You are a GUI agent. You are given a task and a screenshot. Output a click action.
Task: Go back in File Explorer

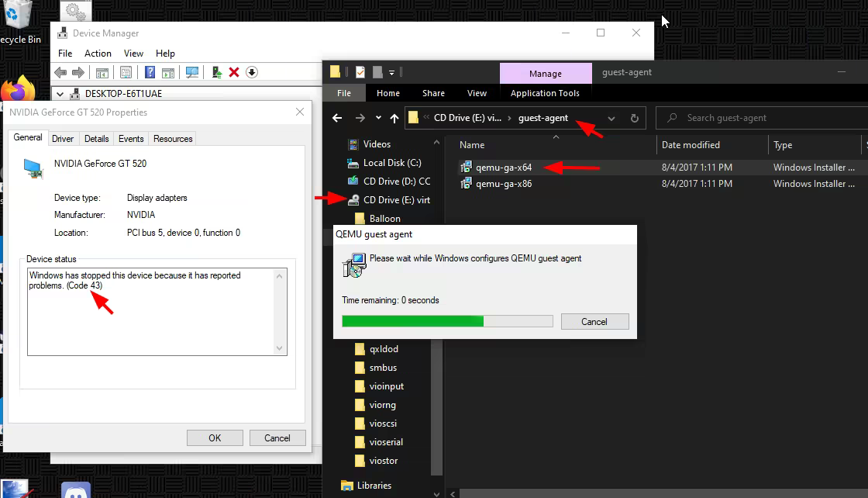(x=337, y=118)
